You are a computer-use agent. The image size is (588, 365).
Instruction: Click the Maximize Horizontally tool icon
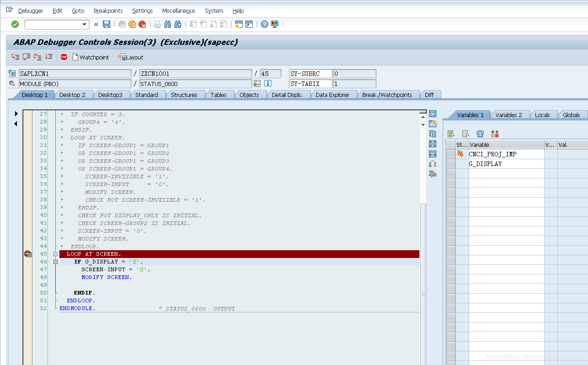click(433, 154)
